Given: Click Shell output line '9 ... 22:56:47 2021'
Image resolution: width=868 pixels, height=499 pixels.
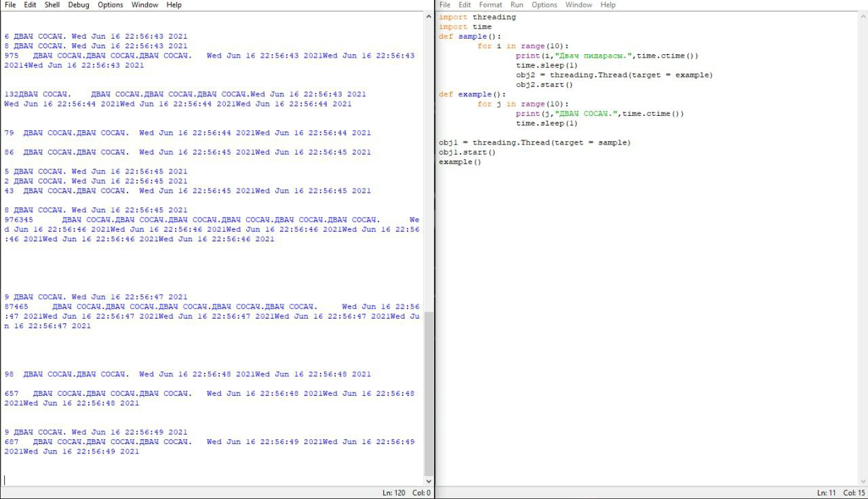Looking at the screenshot, I should [96, 297].
